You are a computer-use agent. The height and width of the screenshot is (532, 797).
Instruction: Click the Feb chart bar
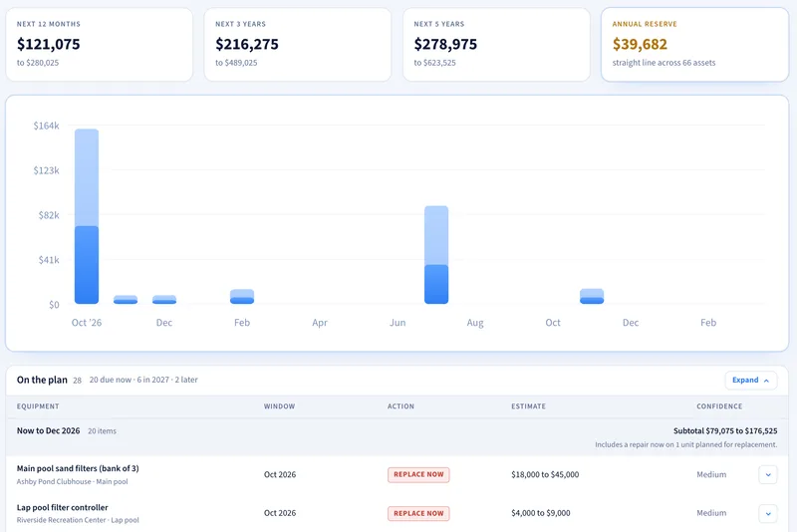242,297
